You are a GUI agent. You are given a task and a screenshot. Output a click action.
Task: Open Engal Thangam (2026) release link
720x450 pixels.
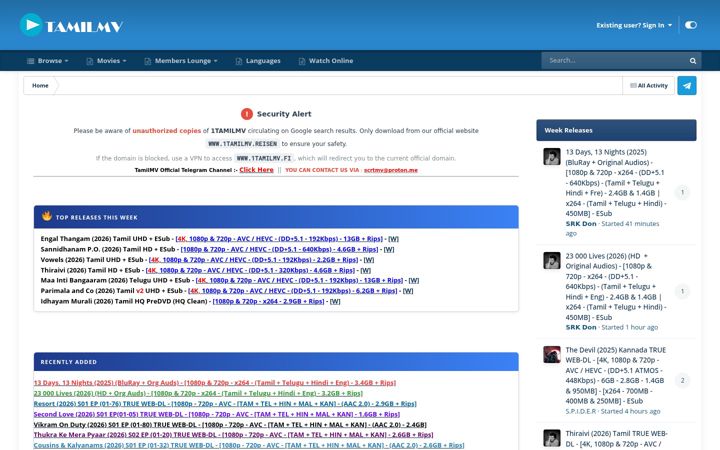coord(279,239)
